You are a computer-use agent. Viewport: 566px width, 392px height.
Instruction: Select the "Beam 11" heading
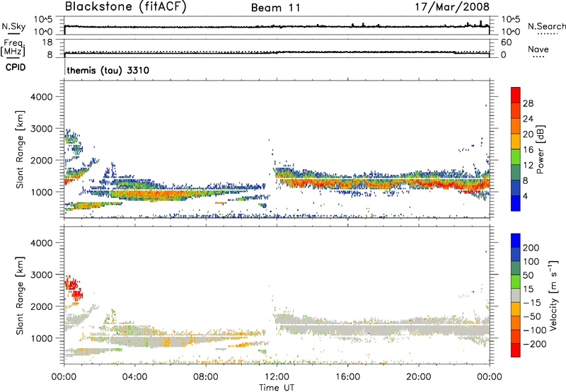[x=276, y=8]
